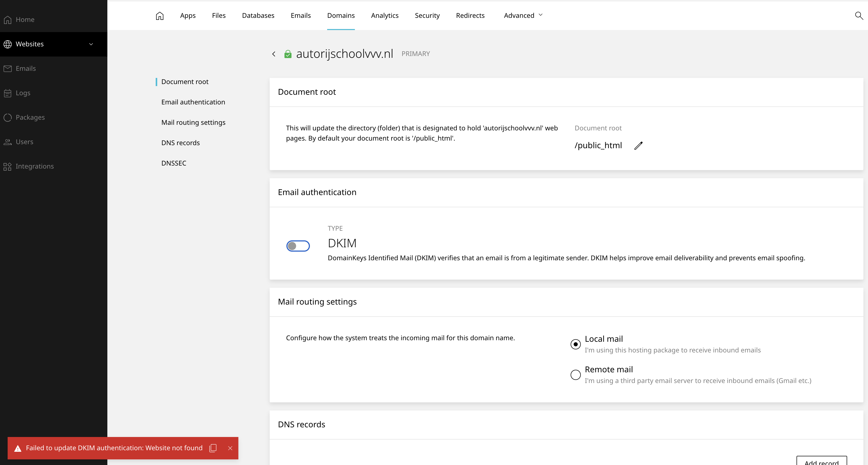Click the green SSL lock icon
The height and width of the screenshot is (465, 868).
(288, 54)
